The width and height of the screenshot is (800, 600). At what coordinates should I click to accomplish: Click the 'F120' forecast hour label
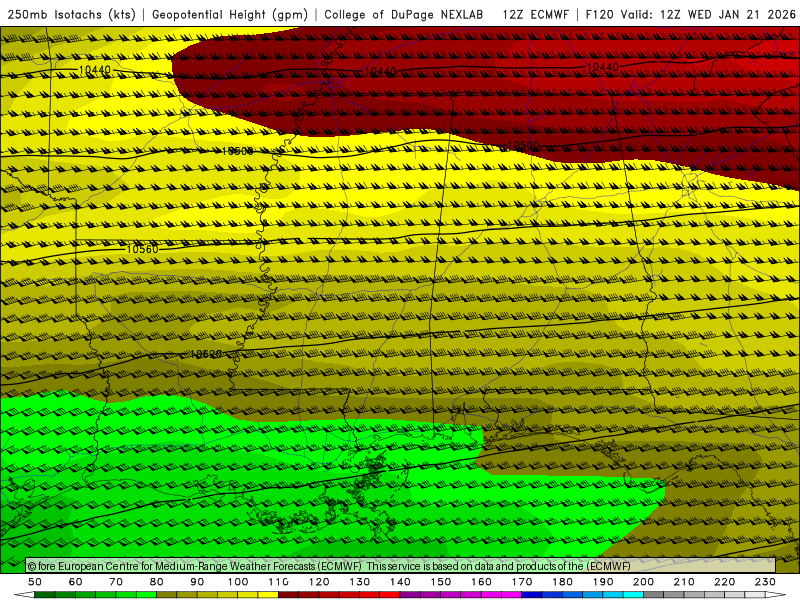coord(599,14)
